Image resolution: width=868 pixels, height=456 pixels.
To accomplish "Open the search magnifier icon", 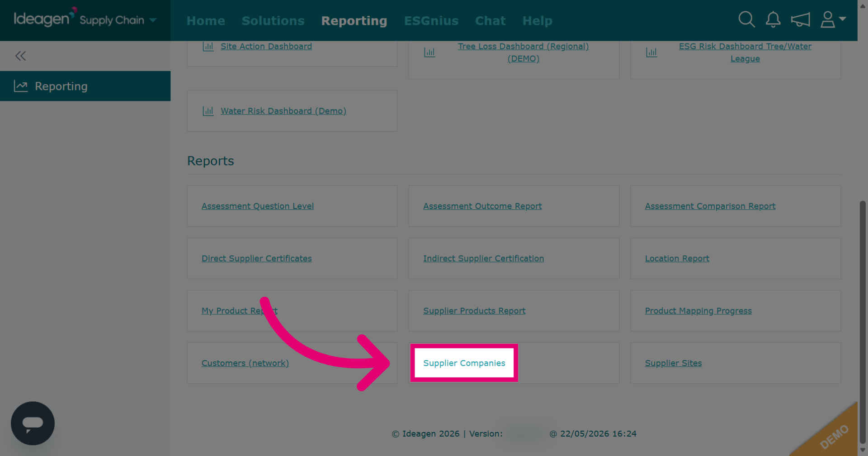I will [x=746, y=19].
